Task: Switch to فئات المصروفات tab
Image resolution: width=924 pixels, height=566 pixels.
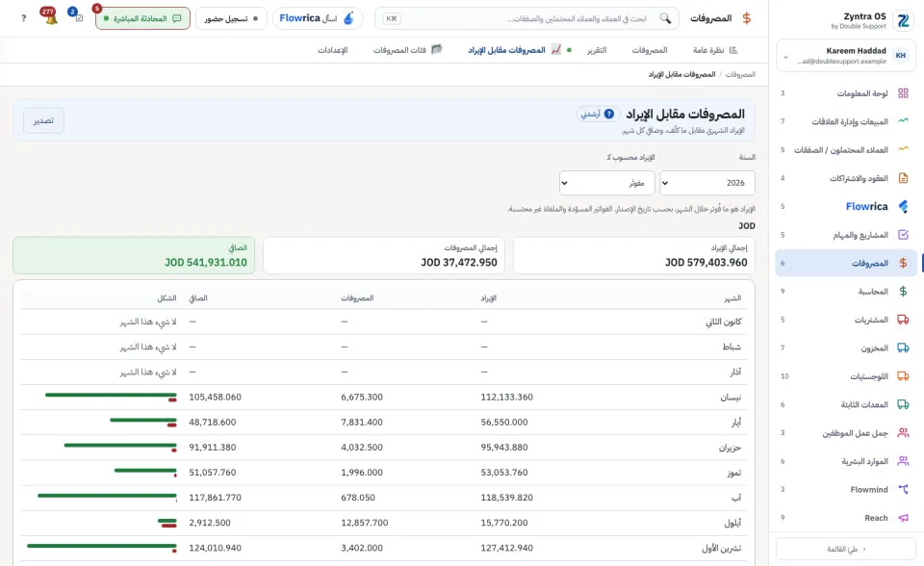Action: pyautogui.click(x=407, y=50)
